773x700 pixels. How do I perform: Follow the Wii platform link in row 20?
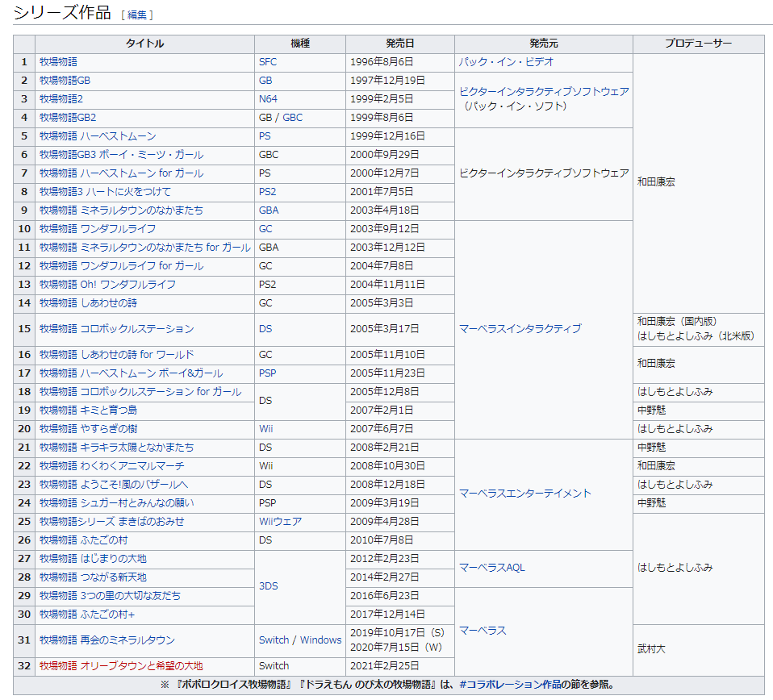(265, 429)
